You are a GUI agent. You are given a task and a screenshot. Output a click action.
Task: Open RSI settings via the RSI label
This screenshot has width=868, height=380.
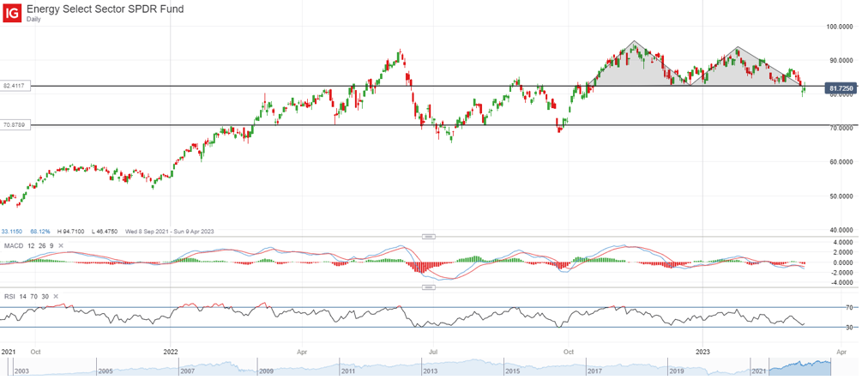(9, 297)
